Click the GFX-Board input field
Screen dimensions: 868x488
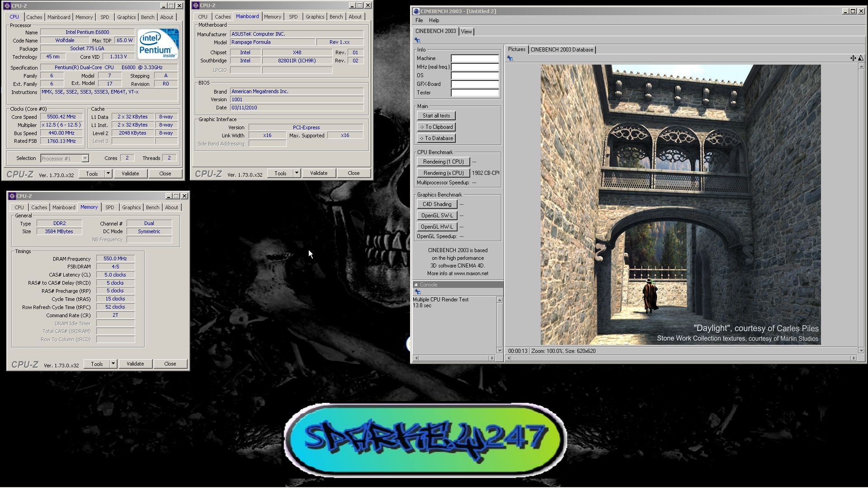475,84
